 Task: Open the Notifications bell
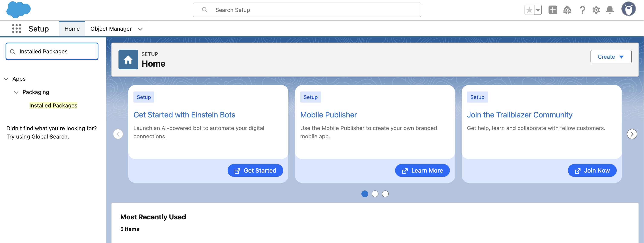610,10
